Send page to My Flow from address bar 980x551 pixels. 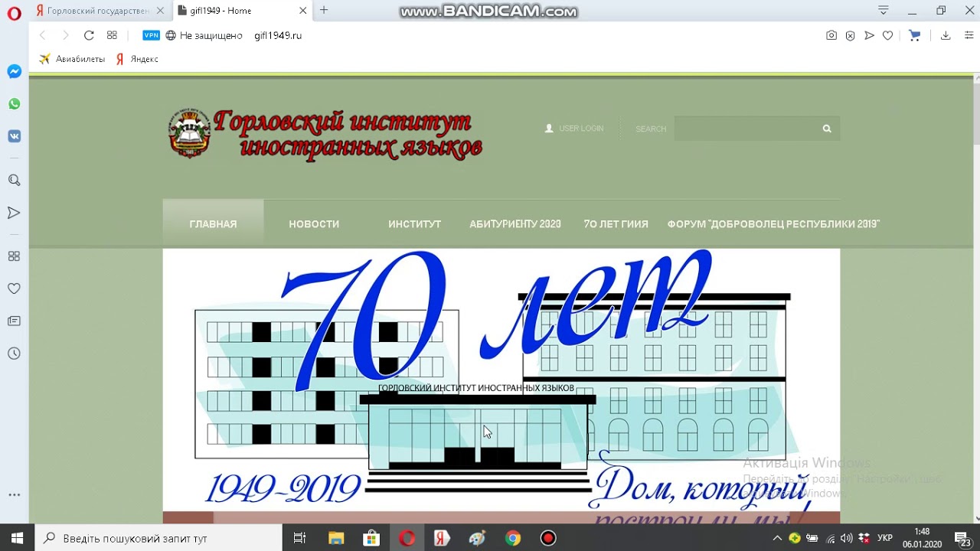[869, 35]
